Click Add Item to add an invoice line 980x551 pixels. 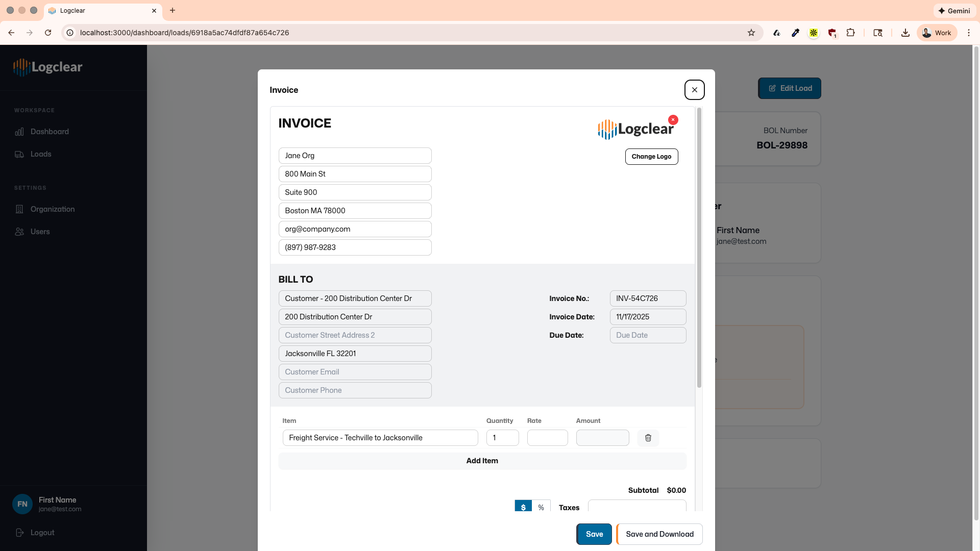point(482,460)
